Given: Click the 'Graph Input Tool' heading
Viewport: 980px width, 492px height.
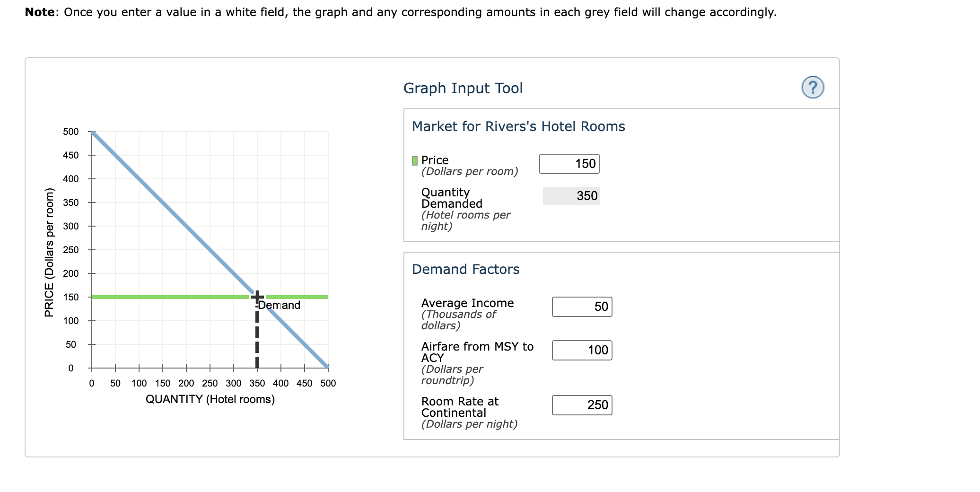Looking at the screenshot, I should pyautogui.click(x=463, y=88).
